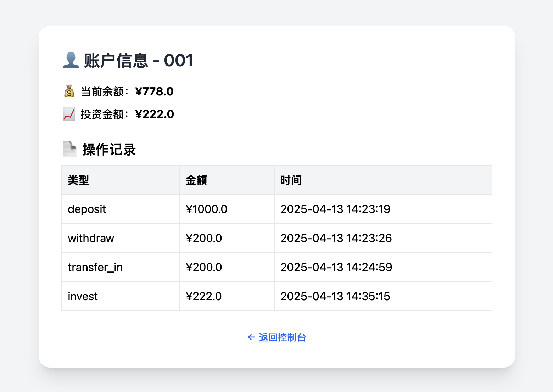This screenshot has width=553, height=392.
Task: Click the current balance value ¥778.0
Action: [154, 91]
